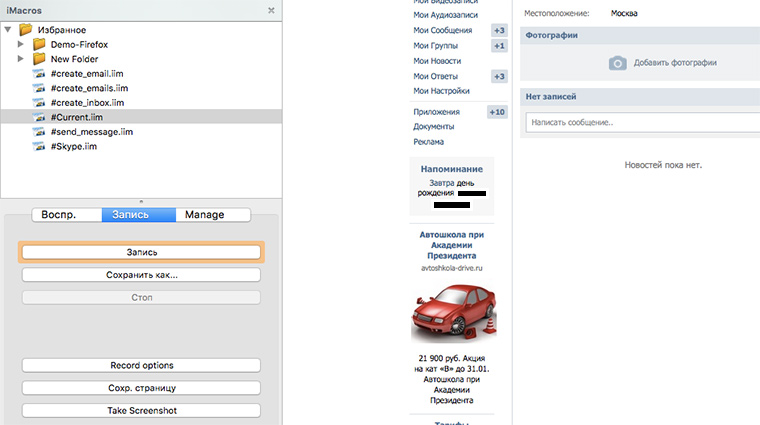Click the +3 badge beside Мои Сообщения
The image size is (760, 425).
coord(499,31)
